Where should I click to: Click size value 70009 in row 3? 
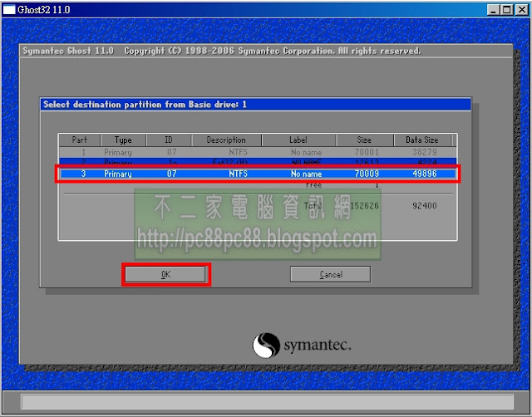(x=367, y=174)
